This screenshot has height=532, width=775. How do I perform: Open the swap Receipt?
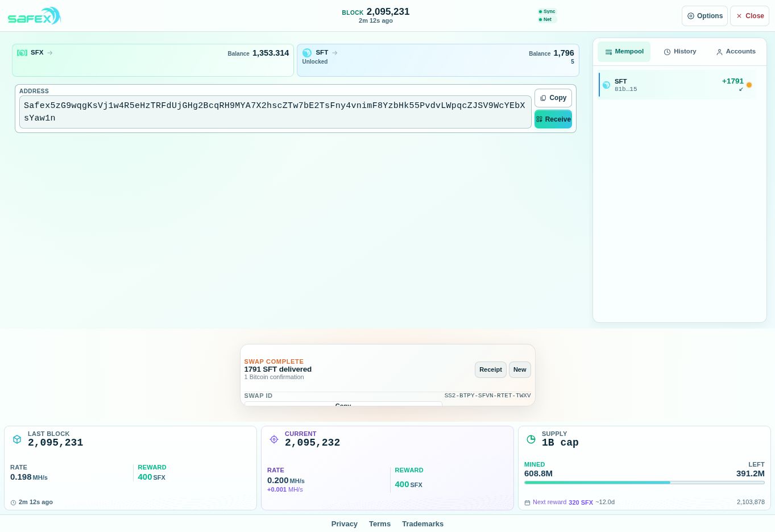[x=491, y=369]
